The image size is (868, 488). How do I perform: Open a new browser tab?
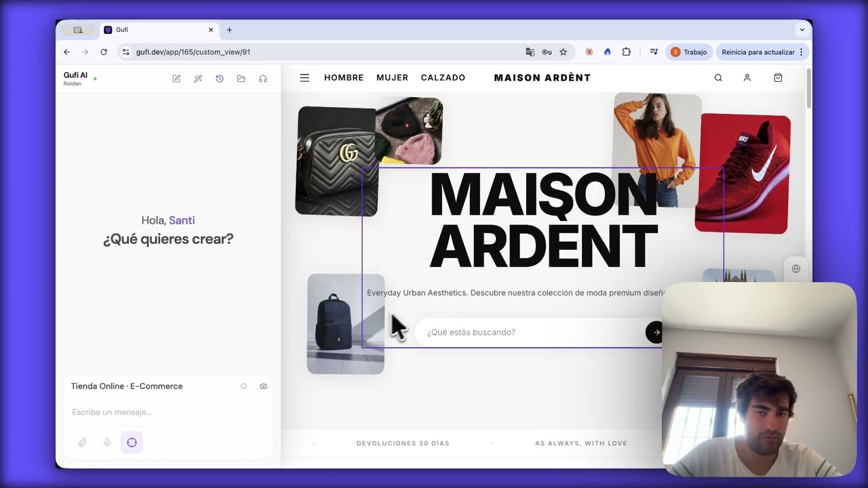229,30
